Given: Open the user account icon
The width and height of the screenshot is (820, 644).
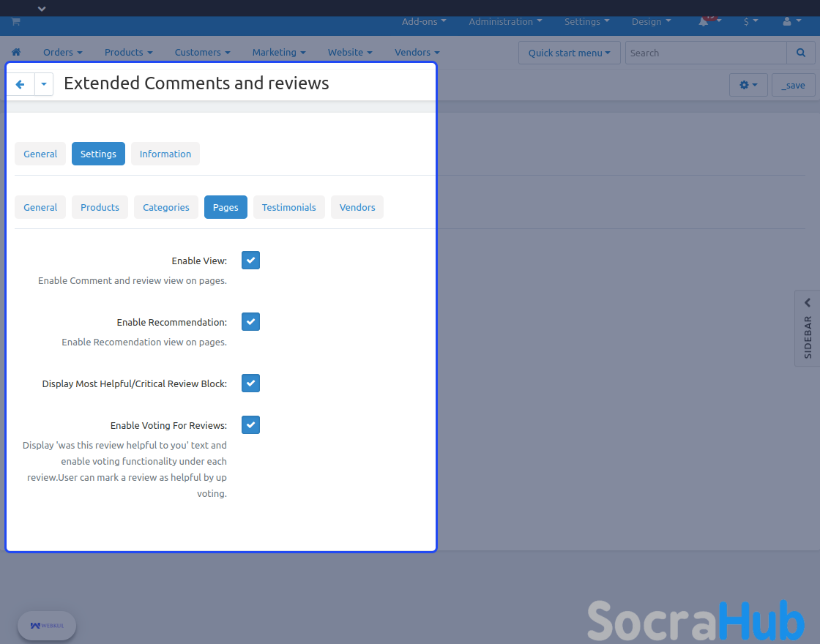Looking at the screenshot, I should [787, 22].
